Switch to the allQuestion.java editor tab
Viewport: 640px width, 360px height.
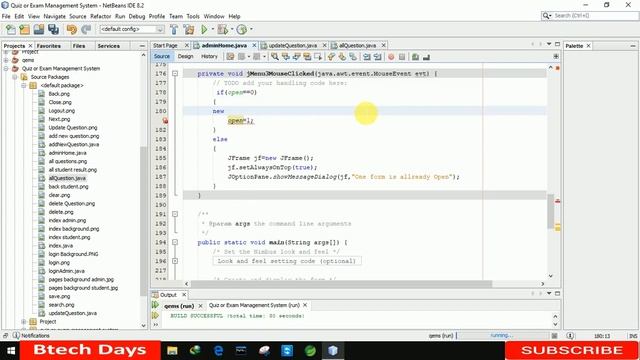(x=357, y=45)
